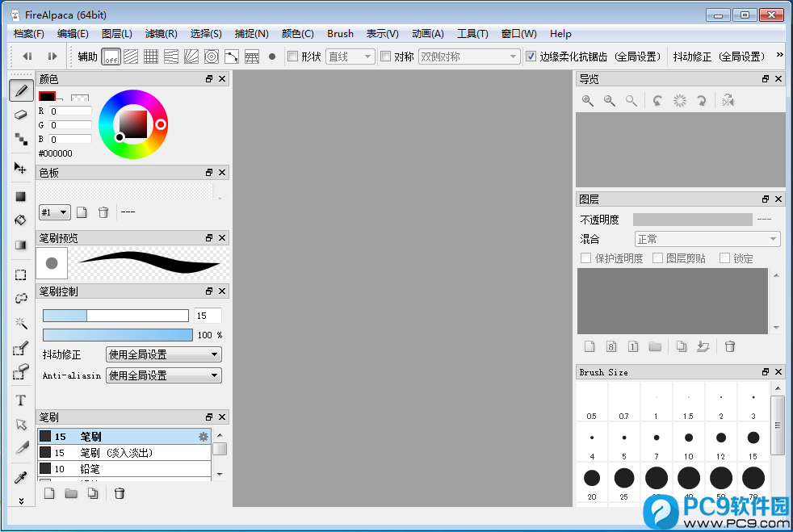The width and height of the screenshot is (793, 532).
Task: Click zoom in icon in Navigator
Action: coord(588,101)
